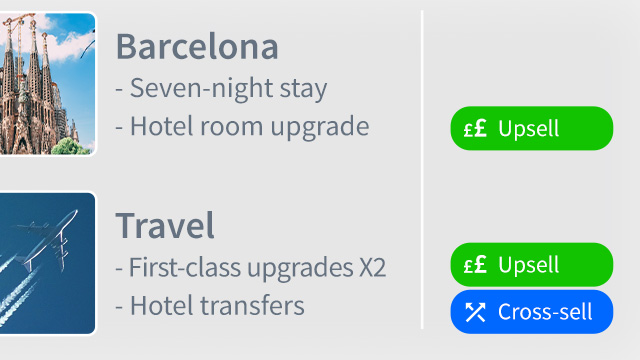
Task: Select the green Upsell badge beside Barcelona
Action: 531,128
